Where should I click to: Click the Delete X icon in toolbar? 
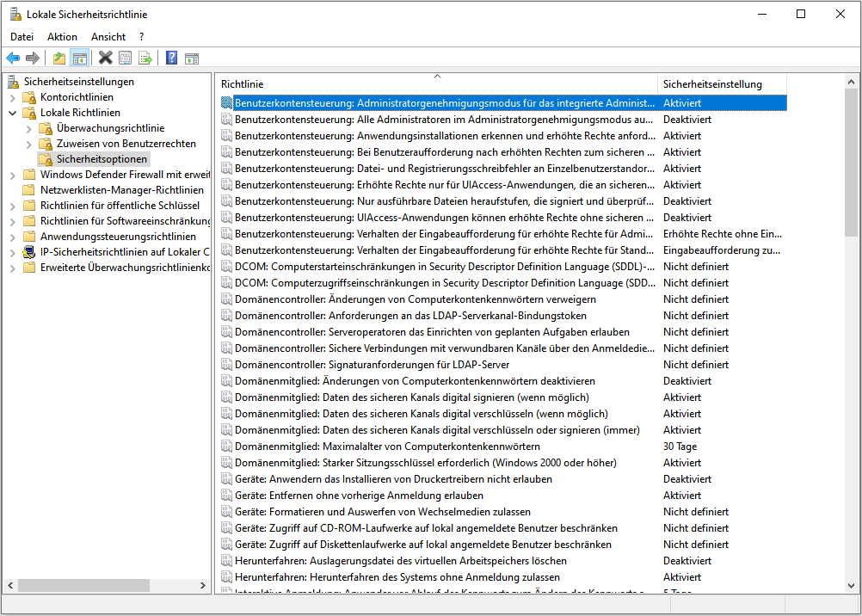[105, 59]
